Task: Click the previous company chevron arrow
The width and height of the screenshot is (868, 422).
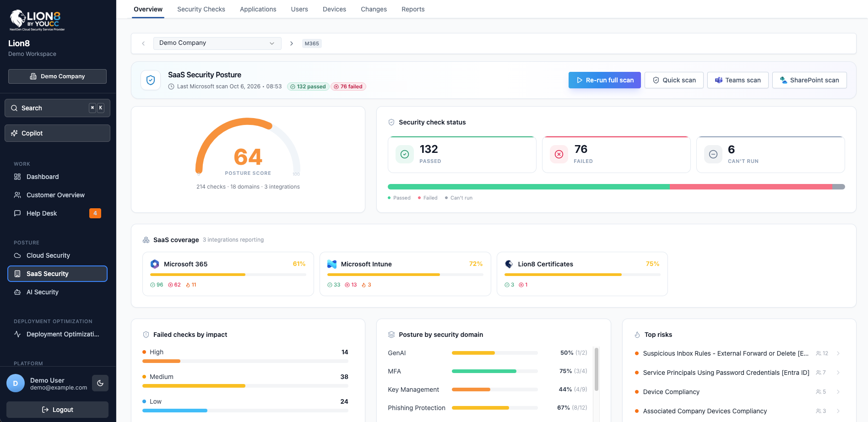Action: click(143, 43)
